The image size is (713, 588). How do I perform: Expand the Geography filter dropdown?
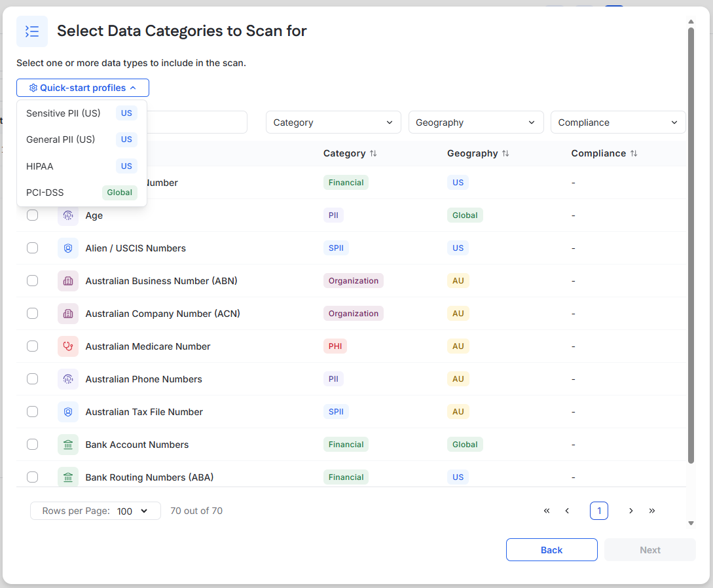click(x=476, y=122)
